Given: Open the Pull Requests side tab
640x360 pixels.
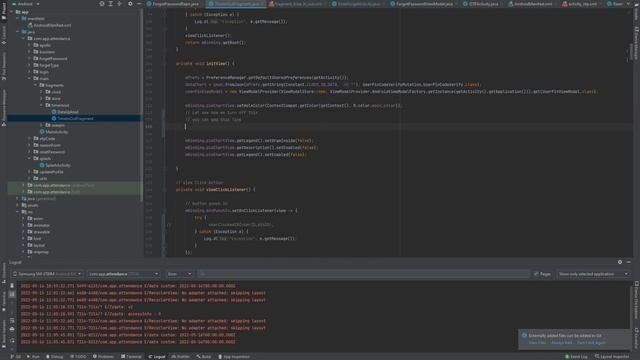Looking at the screenshot, I should 4,66.
